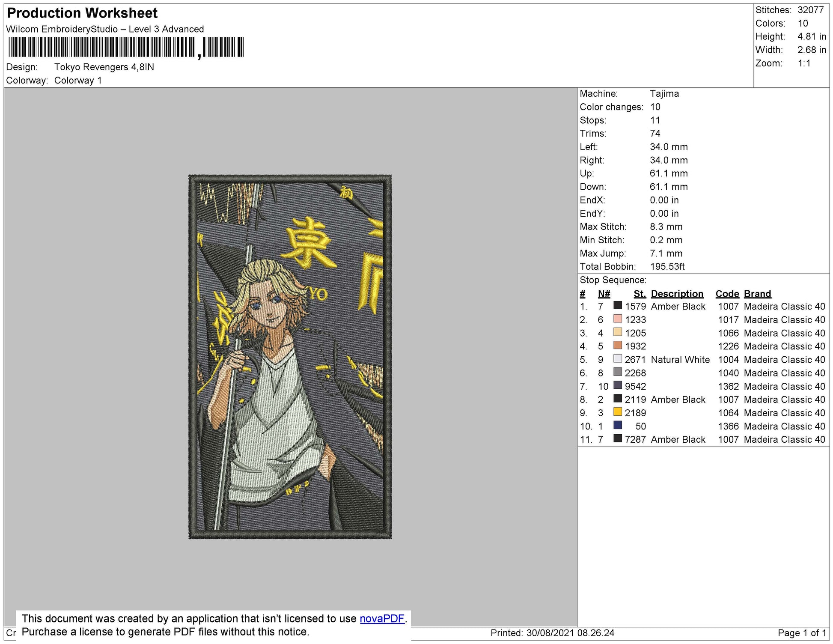This screenshot has height=644, width=833.
Task: Click stitch count 9542 in row 7
Action: click(x=635, y=386)
